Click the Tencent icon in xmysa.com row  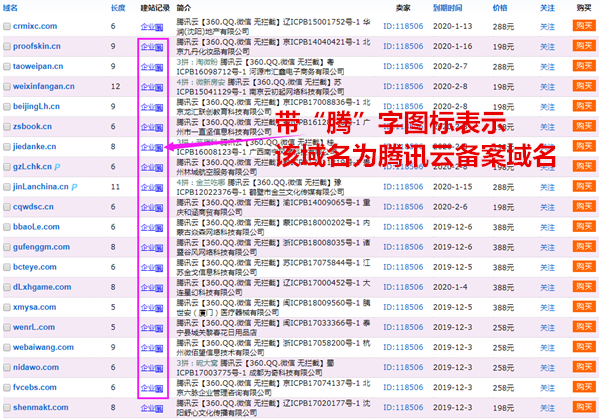tap(159, 308)
